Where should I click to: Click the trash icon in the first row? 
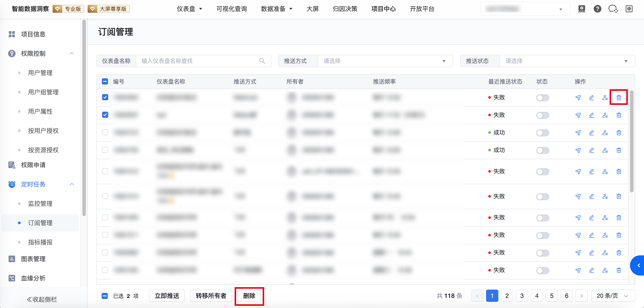click(619, 97)
